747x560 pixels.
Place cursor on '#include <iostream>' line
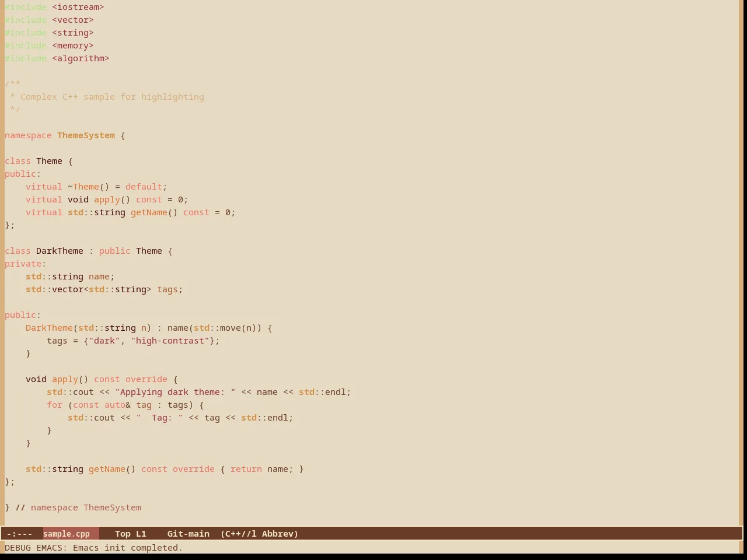point(54,7)
